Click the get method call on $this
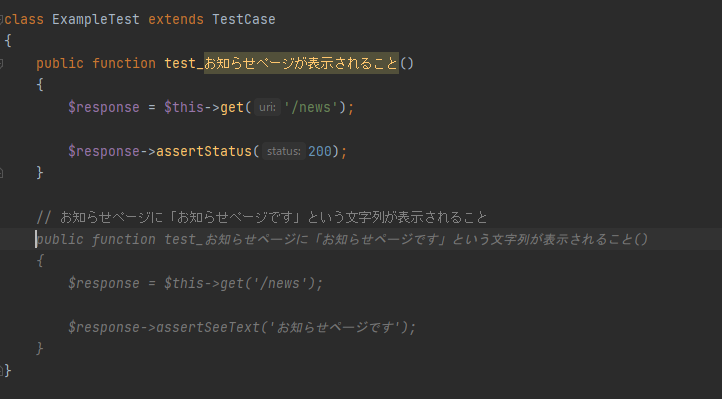The image size is (722, 399). [232, 107]
